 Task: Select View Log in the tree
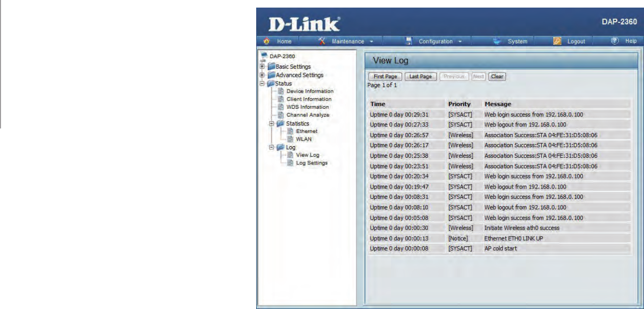tap(307, 155)
